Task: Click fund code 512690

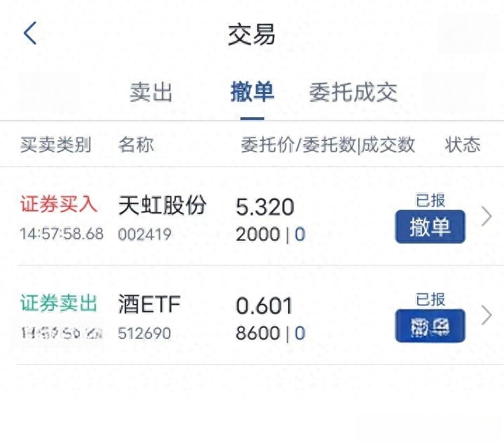Action: pyautogui.click(x=144, y=333)
